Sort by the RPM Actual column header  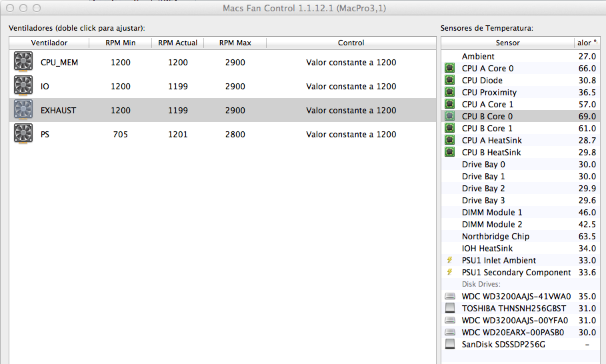point(177,43)
